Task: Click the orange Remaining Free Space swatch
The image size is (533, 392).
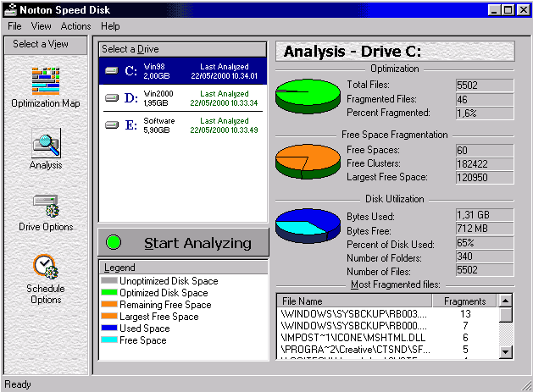Action: (109, 304)
